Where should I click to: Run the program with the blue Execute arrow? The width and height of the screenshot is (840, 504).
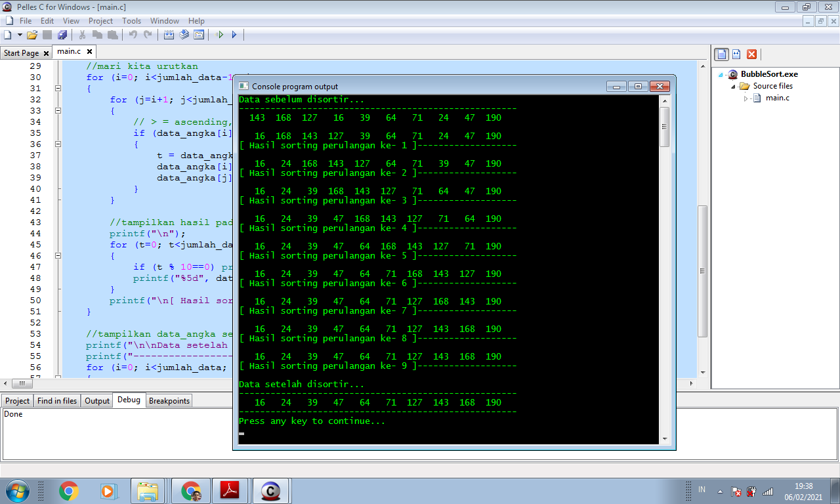coord(234,35)
